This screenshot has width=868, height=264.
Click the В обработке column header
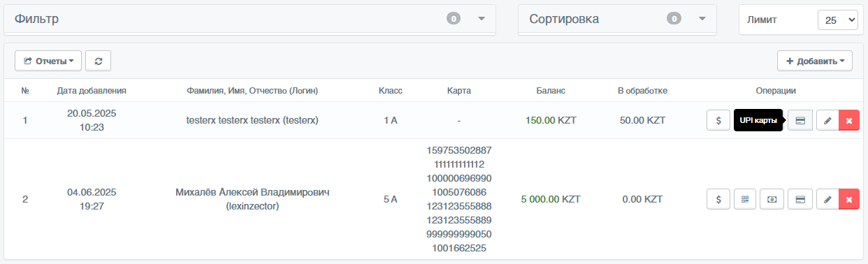642,90
